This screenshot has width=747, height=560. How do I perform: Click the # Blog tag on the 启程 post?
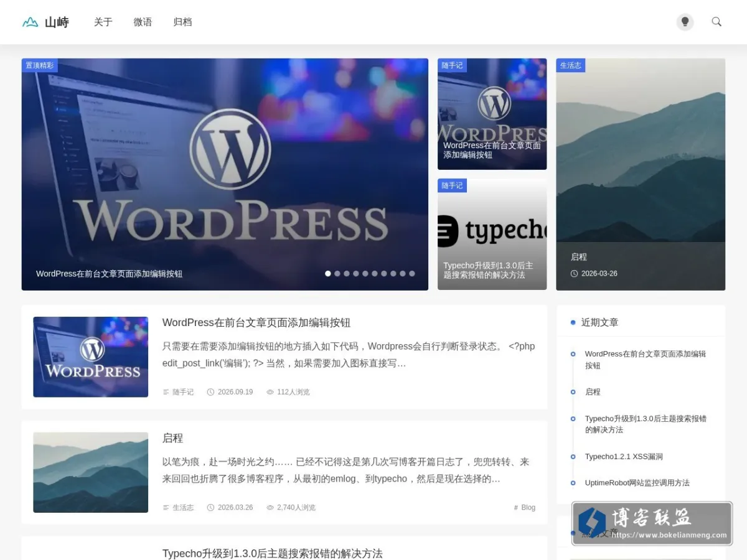coord(525,508)
